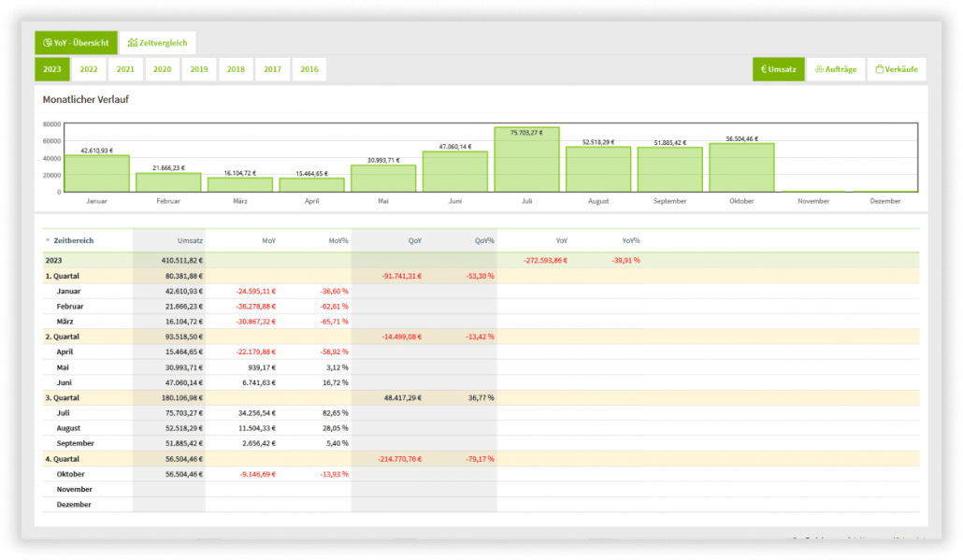Click the Juli bar in chart

coord(527,160)
